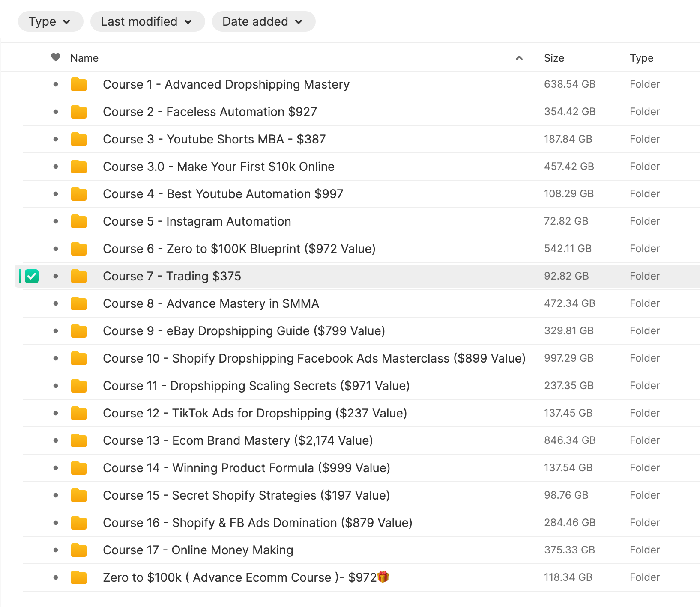Open Course 14 - Winning Product Formula
Image resolution: width=700 pixels, height=607 pixels.
point(246,468)
